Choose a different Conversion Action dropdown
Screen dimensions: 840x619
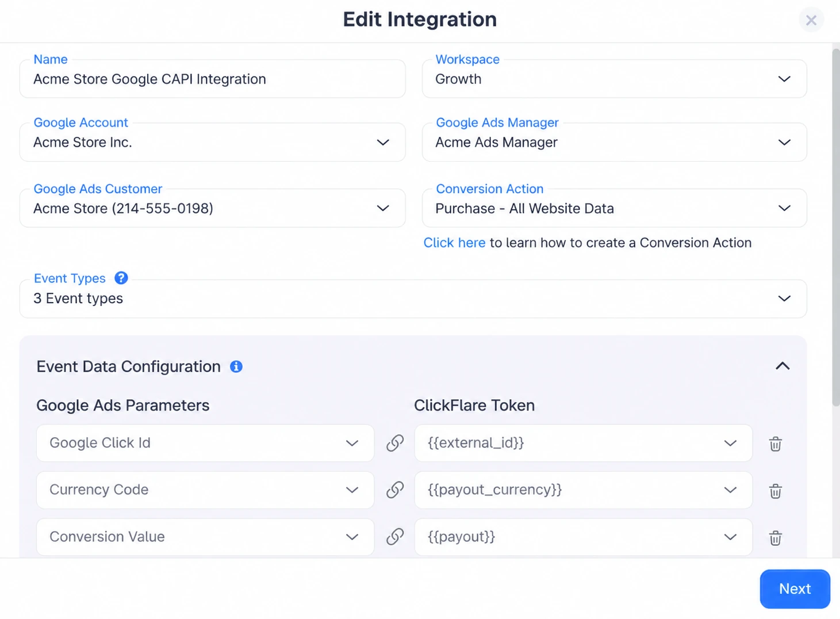(614, 208)
